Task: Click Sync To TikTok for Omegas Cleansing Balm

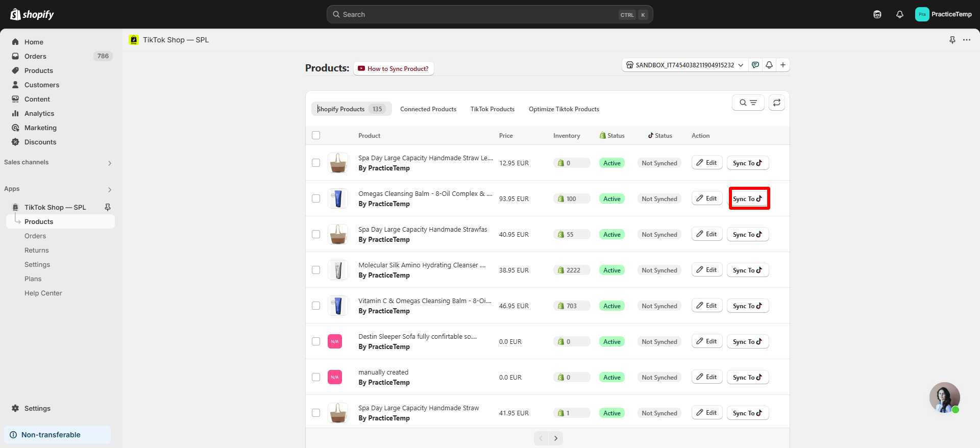Action: coord(748,198)
